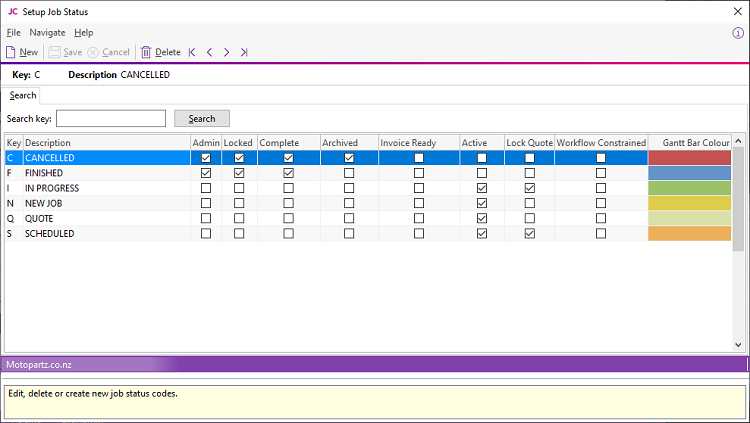Go to next record arrow
The height and width of the screenshot is (423, 750).
coord(227,52)
